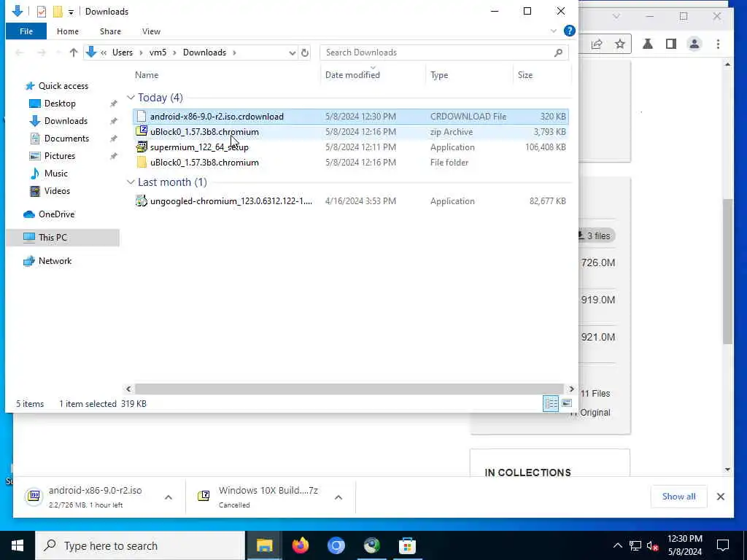Open the share icon in browser toolbar

[x=597, y=44]
